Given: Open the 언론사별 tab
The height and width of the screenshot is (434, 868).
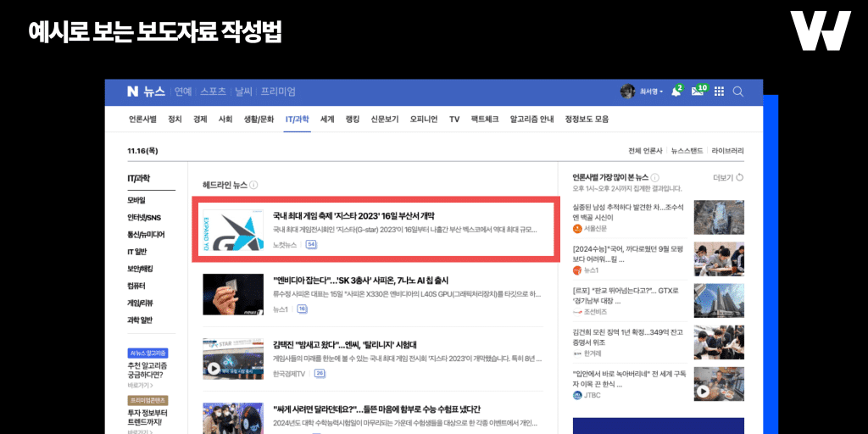Looking at the screenshot, I should (x=142, y=119).
